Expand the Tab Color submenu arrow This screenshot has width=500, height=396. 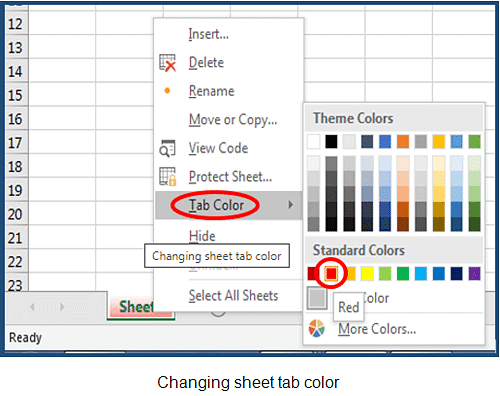coord(291,205)
